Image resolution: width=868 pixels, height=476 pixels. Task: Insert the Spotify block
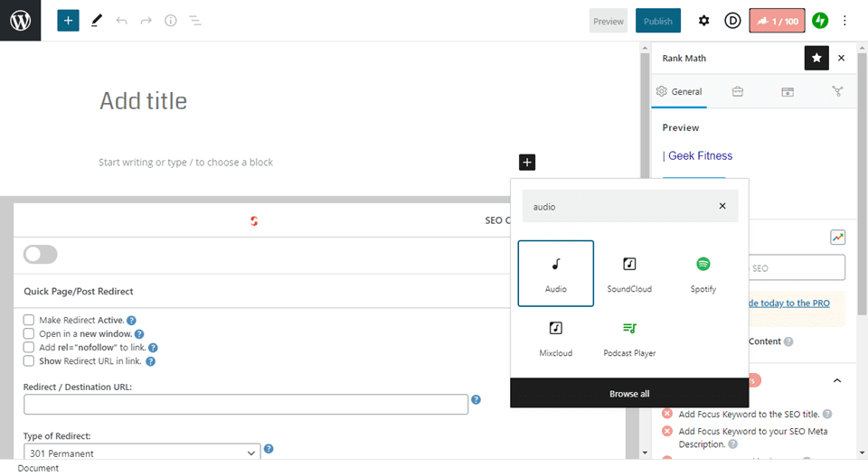tap(703, 273)
